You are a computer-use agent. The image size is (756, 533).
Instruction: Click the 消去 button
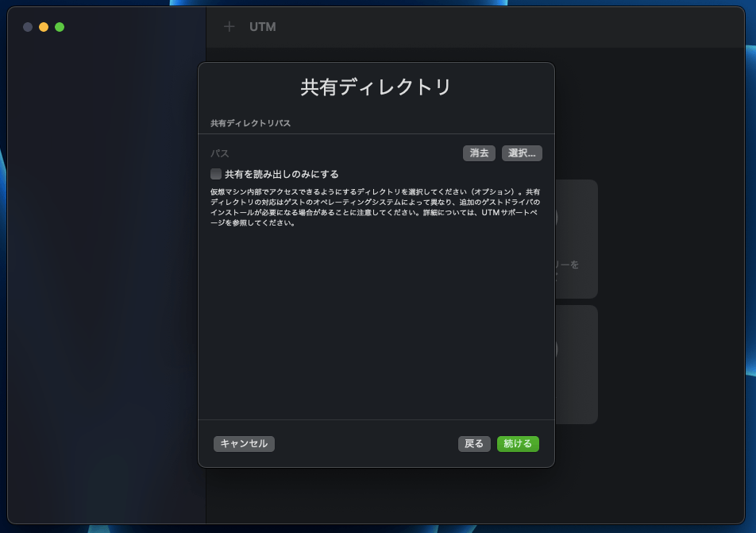point(479,153)
